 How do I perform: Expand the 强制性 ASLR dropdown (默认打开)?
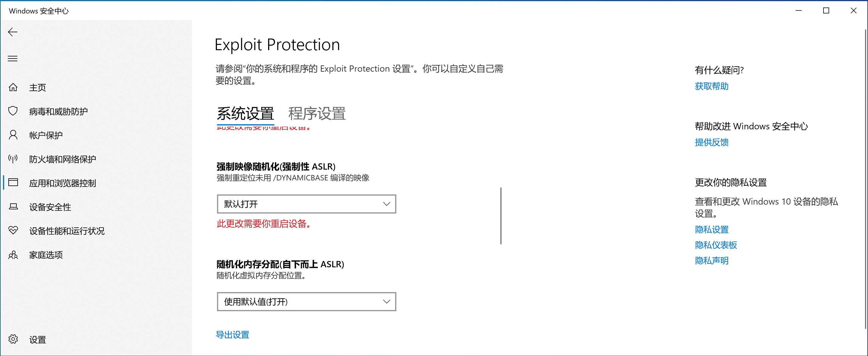pos(306,204)
